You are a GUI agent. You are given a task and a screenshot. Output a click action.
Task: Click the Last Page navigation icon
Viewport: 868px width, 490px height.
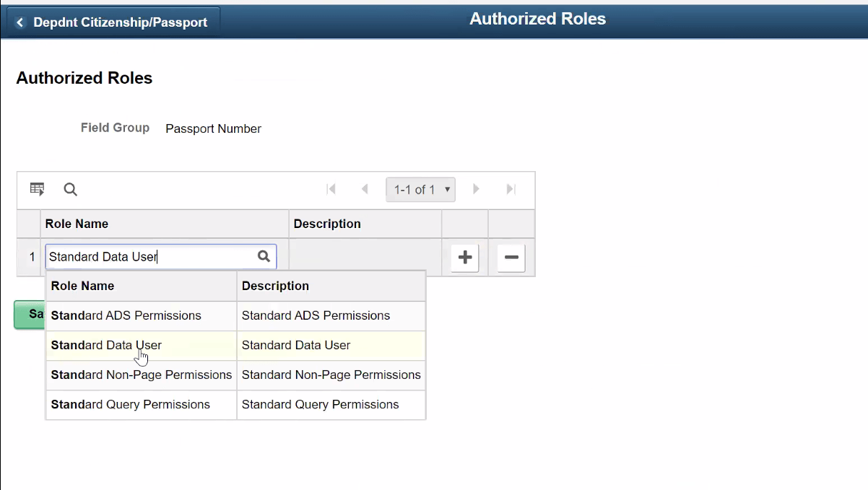coord(511,189)
